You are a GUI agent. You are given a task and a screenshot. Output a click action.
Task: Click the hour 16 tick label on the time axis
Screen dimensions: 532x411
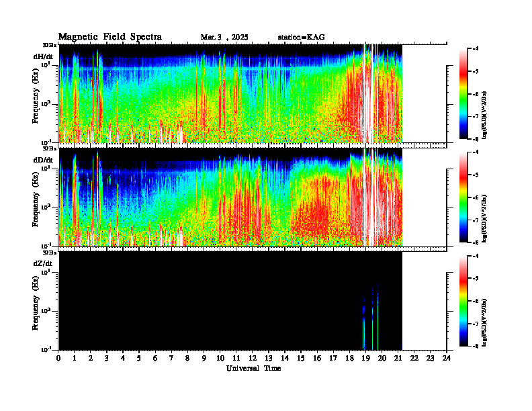click(x=317, y=358)
